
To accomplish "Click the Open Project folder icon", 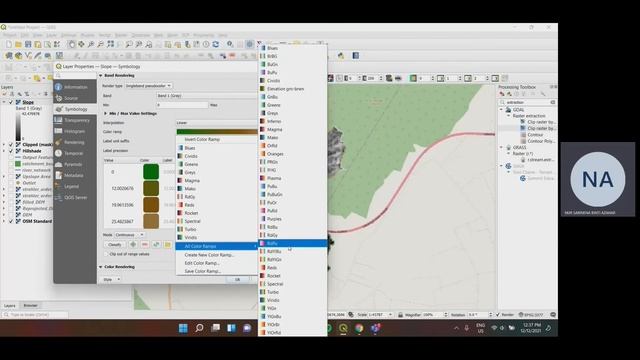I will click(18, 44).
